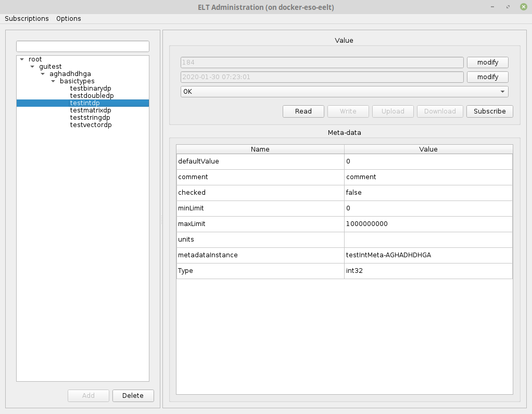Select testvectordp in the tree
Viewport: 532px width, 414px height.
coord(91,125)
